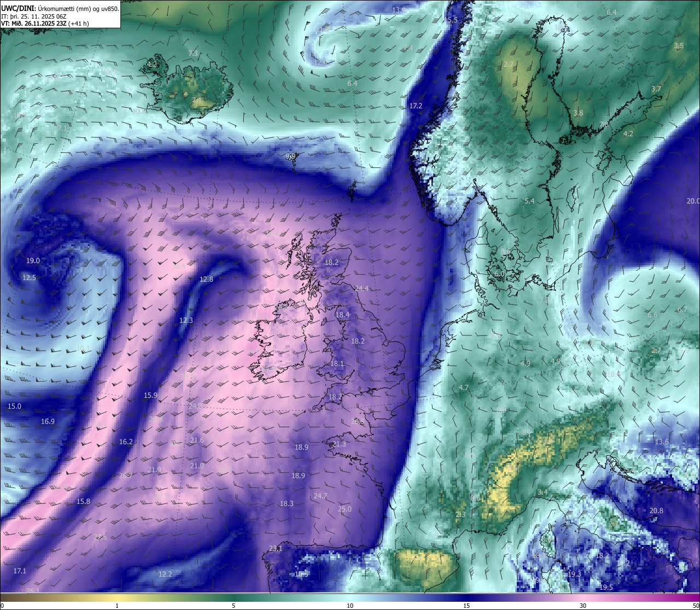
Task: Click the 21.0 value label
Action: (197, 466)
